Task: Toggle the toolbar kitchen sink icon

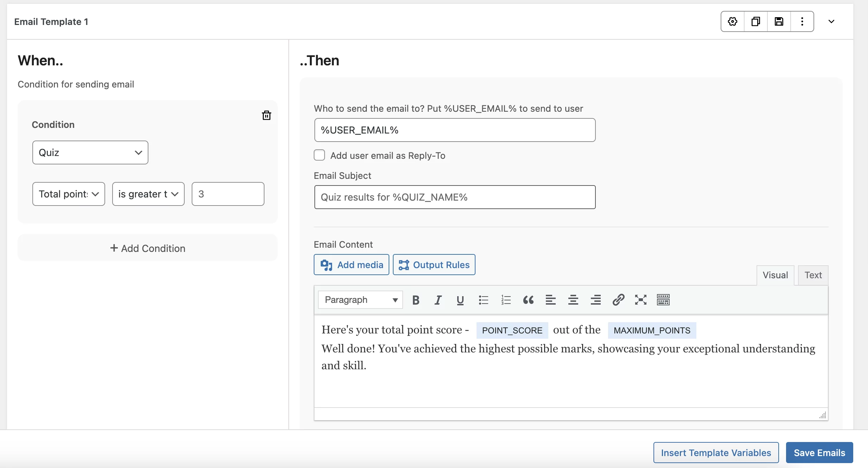Action: [x=663, y=300]
